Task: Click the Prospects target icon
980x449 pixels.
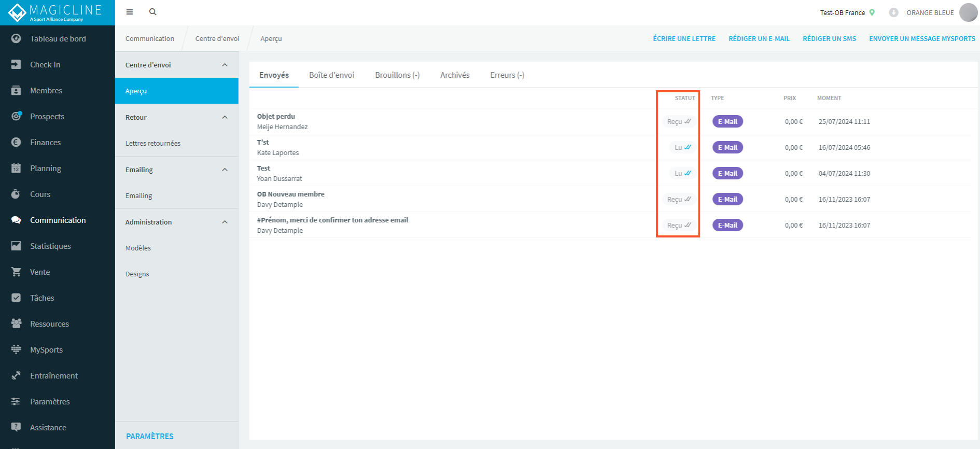Action: 16,116
